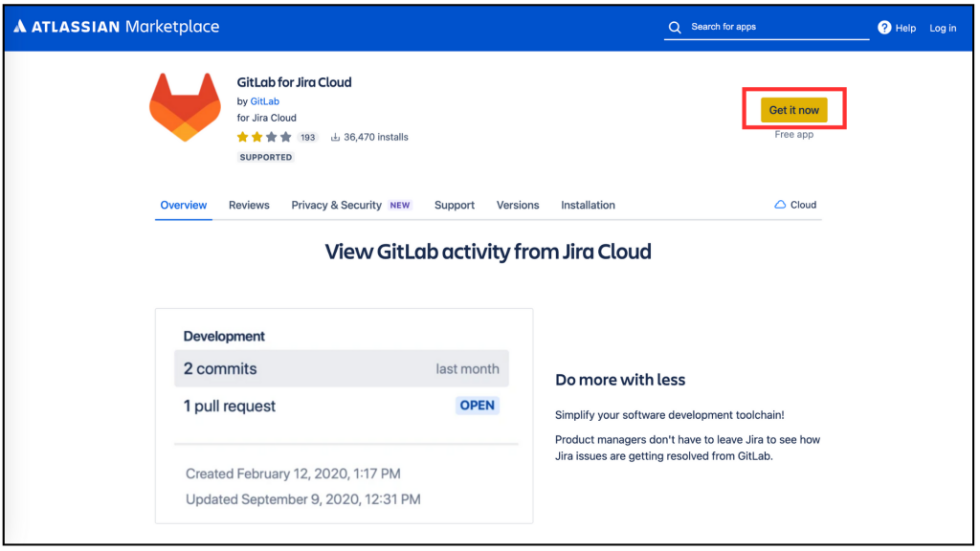Click the NEW badge beside Privacy & Security
The width and height of the screenshot is (980, 551).
point(400,205)
